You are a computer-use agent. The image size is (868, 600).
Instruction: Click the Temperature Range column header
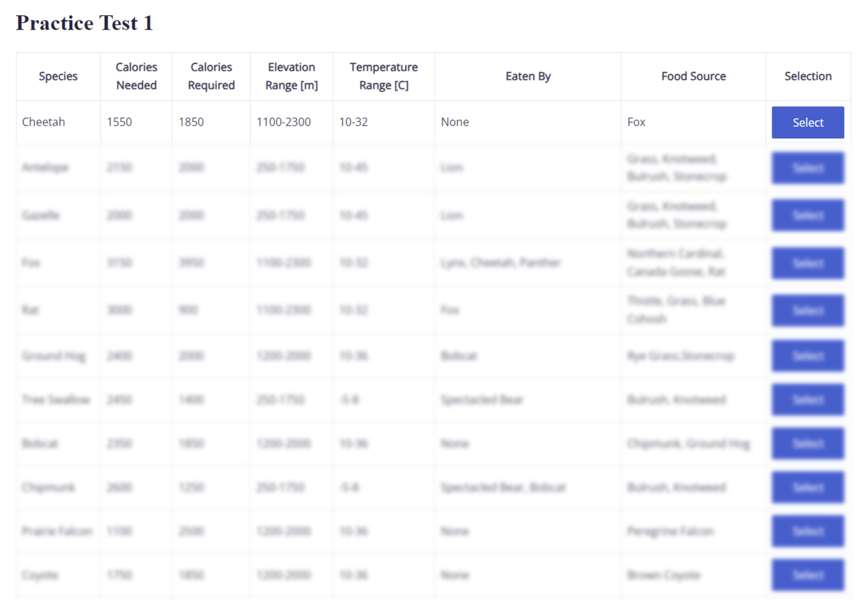[384, 76]
